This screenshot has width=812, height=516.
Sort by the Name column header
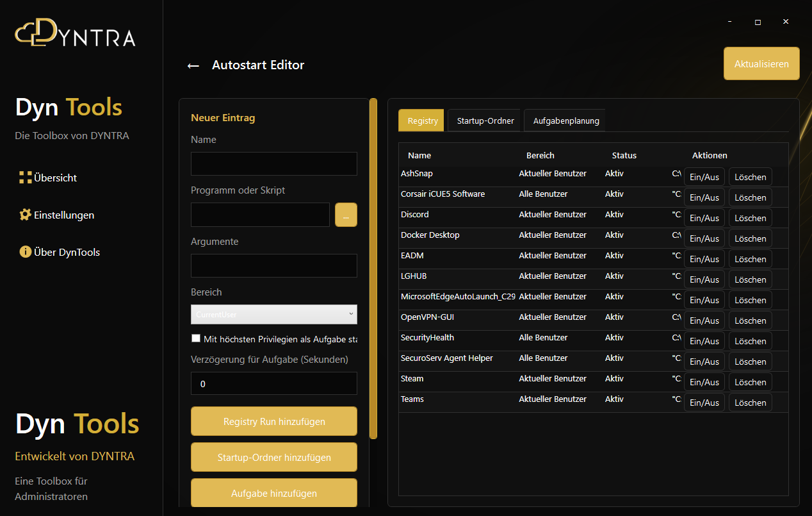(419, 155)
